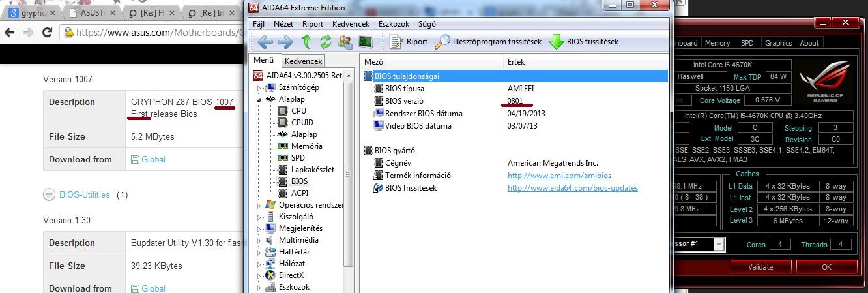Collapse the BIOS-Utilities section on ASUS page
Image resolution: width=868 pixels, height=293 pixels.
pos(49,194)
